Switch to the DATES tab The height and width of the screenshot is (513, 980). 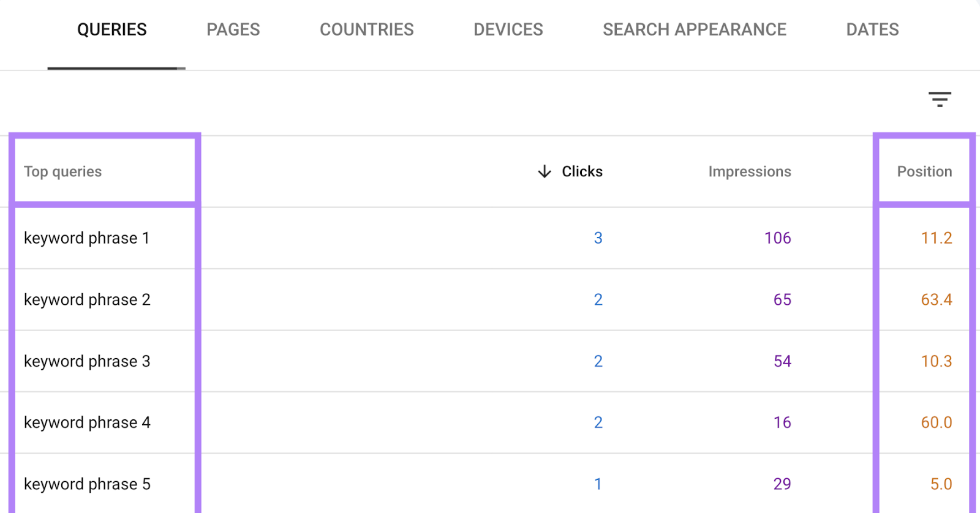point(872,29)
